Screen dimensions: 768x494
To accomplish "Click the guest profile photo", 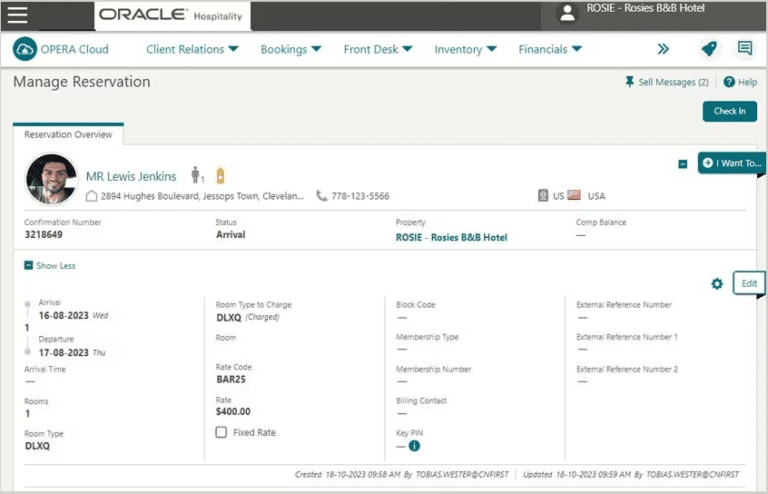I will 51,179.
